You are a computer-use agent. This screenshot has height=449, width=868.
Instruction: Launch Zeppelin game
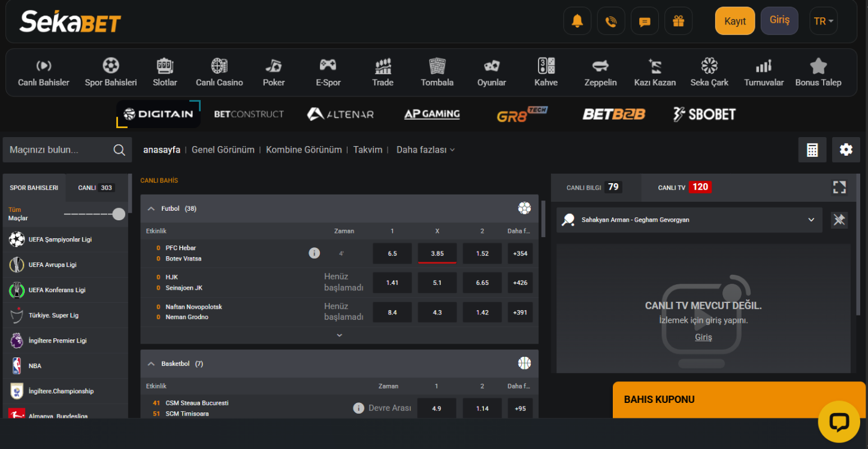601,72
